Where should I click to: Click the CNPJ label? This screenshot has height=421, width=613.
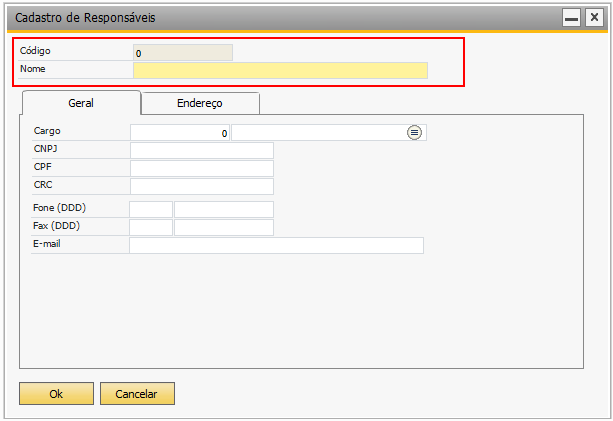coord(45,149)
